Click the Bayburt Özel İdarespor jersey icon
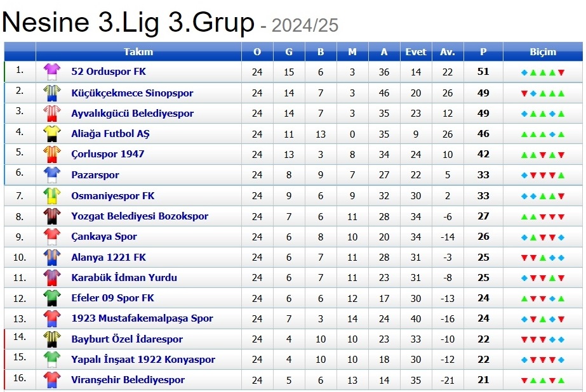 point(51,339)
